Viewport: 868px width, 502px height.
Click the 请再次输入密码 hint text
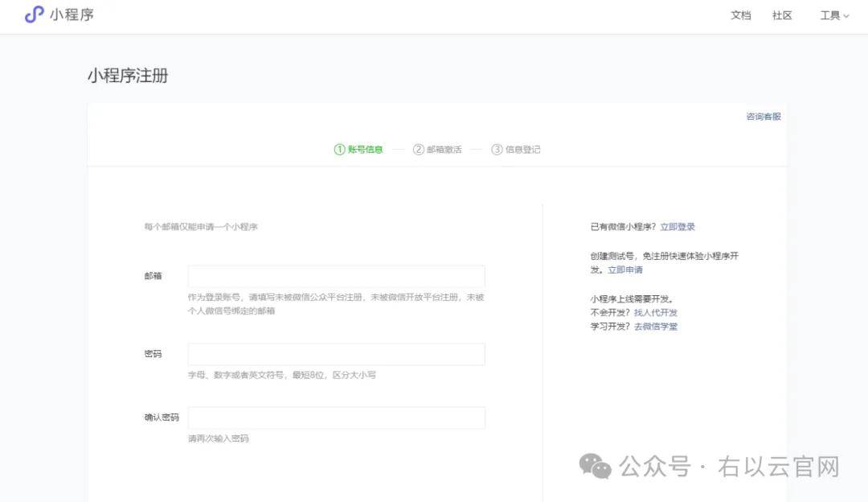218,438
